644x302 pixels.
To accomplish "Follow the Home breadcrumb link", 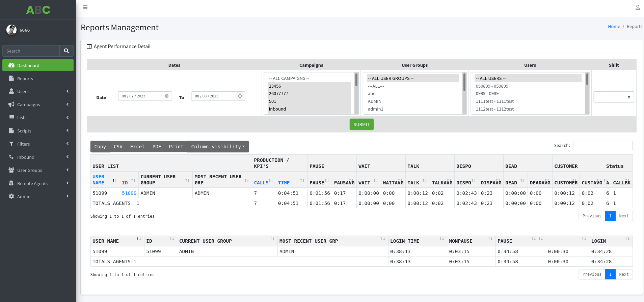I will point(614,27).
